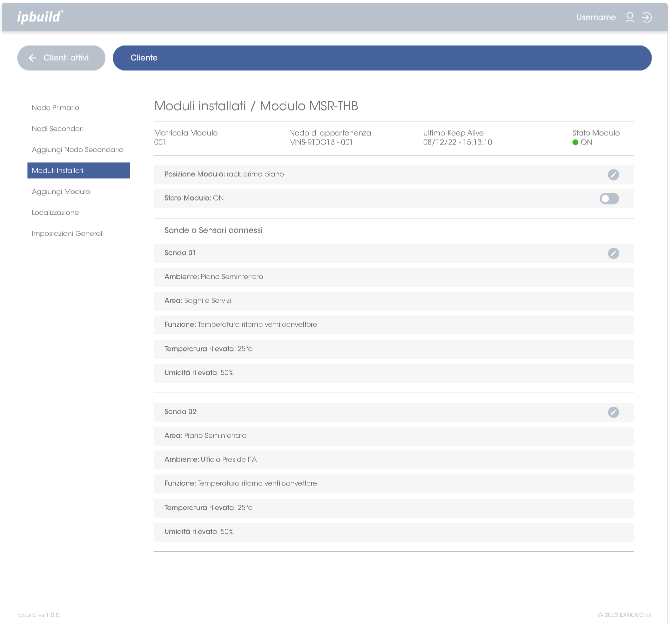Screen dimensions: 669x629
Task: Toggle the Stato Modulo switch
Action: [x=608, y=199]
